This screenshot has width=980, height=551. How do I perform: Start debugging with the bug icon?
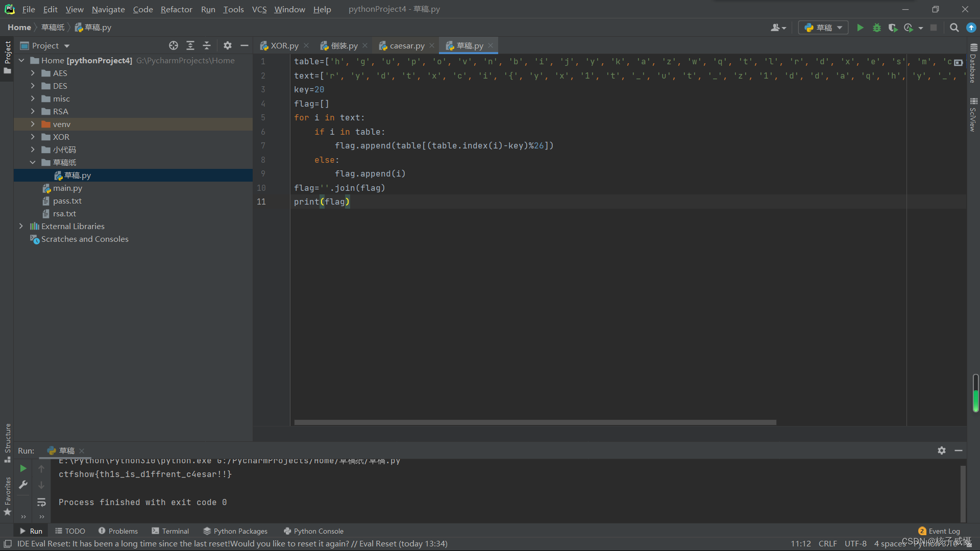click(x=876, y=28)
